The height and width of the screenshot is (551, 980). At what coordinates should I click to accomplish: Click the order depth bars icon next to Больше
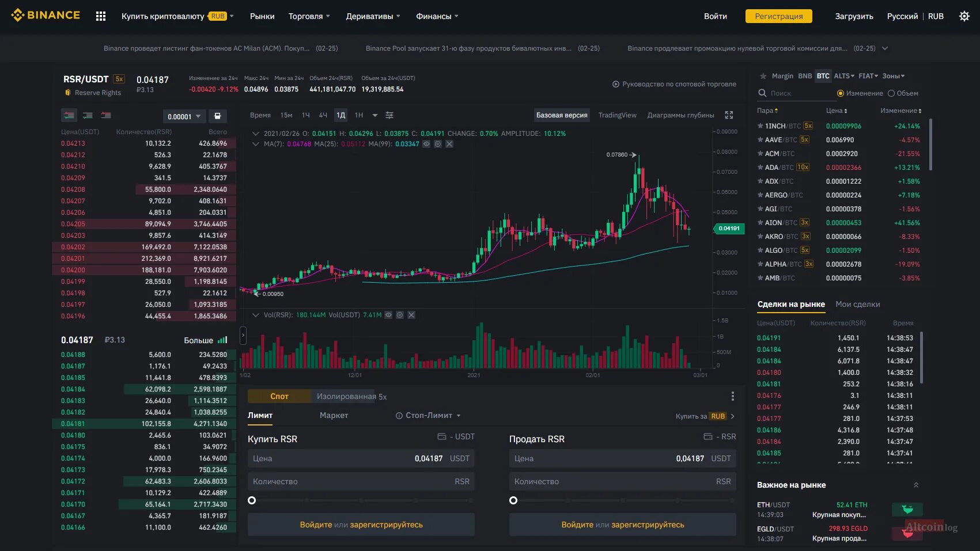[x=223, y=340]
